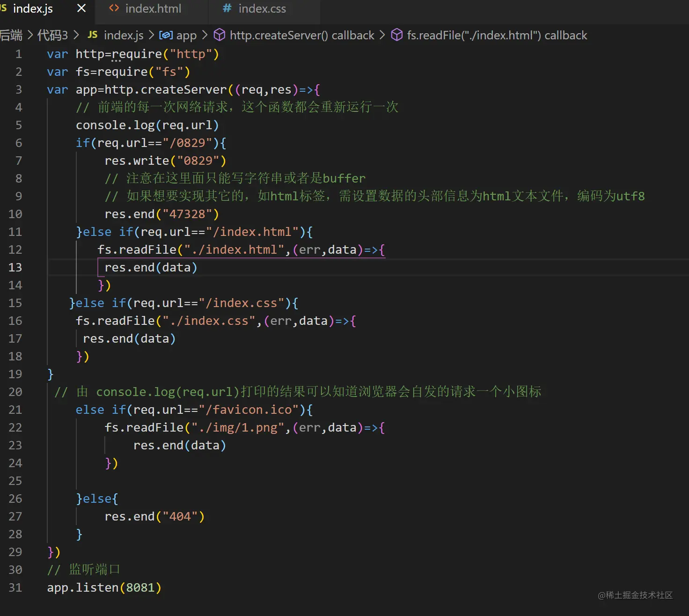Click the fs.readFile("./img/1.png") call
689x616 pixels.
(x=244, y=427)
